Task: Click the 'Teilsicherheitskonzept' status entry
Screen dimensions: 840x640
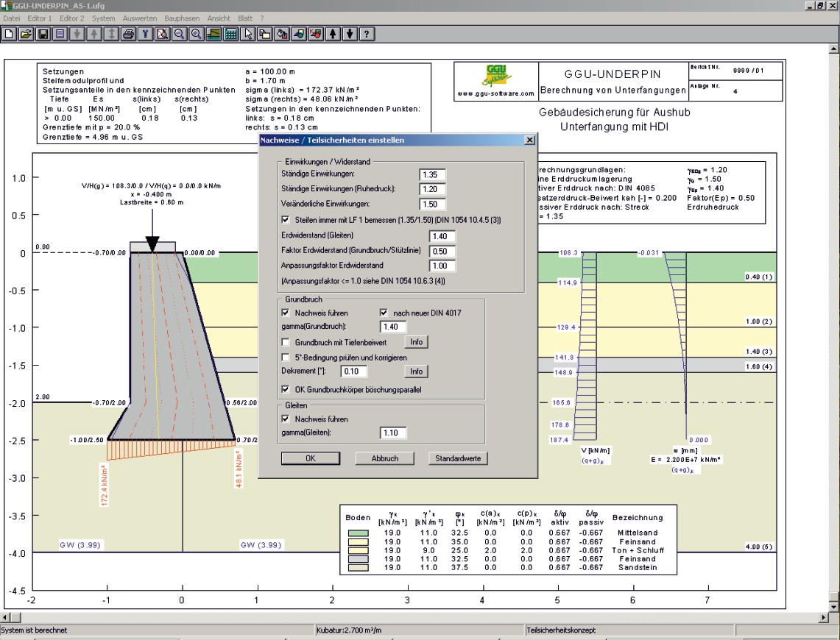Action: (561, 630)
